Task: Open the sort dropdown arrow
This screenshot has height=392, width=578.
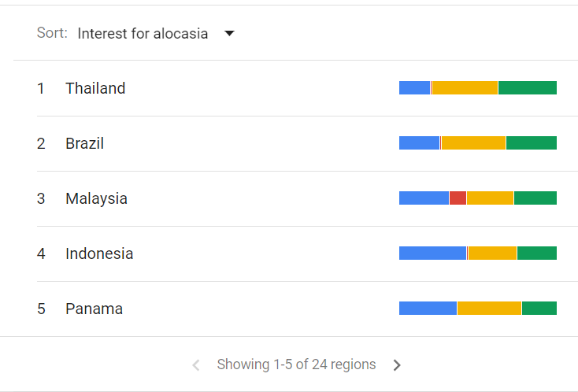Action: [x=229, y=34]
